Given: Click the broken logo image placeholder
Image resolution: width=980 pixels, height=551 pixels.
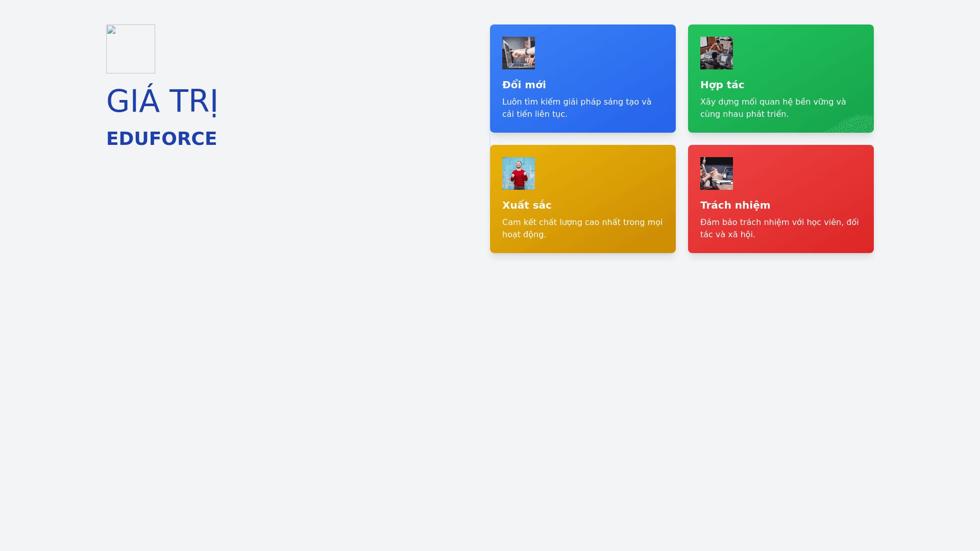Looking at the screenshot, I should tap(131, 49).
